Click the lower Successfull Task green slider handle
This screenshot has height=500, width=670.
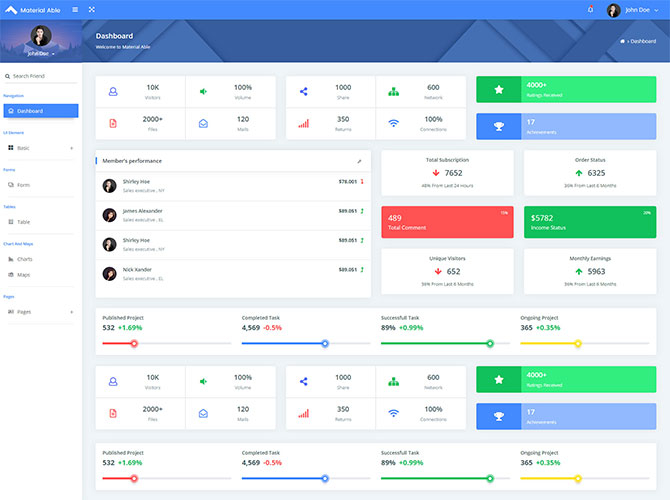pos(490,479)
